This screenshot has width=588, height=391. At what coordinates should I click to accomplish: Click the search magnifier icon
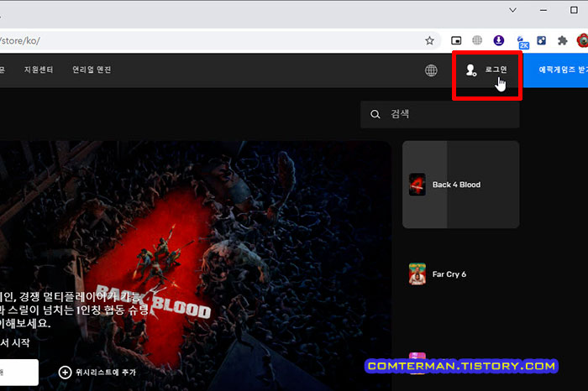click(375, 114)
